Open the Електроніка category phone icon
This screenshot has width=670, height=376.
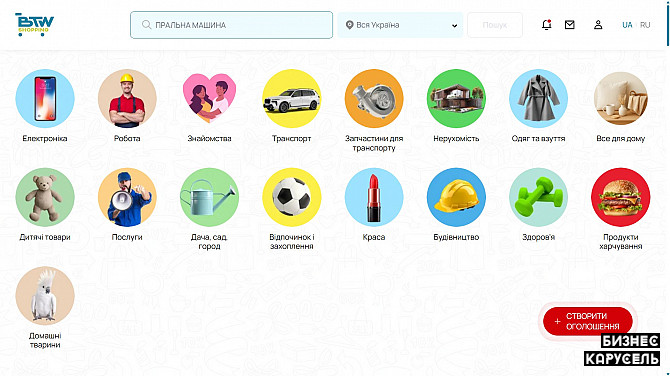click(x=45, y=99)
